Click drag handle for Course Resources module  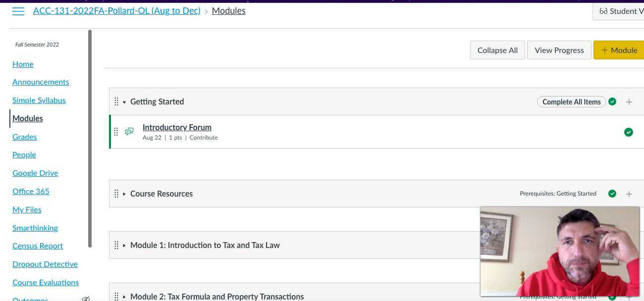(x=116, y=194)
